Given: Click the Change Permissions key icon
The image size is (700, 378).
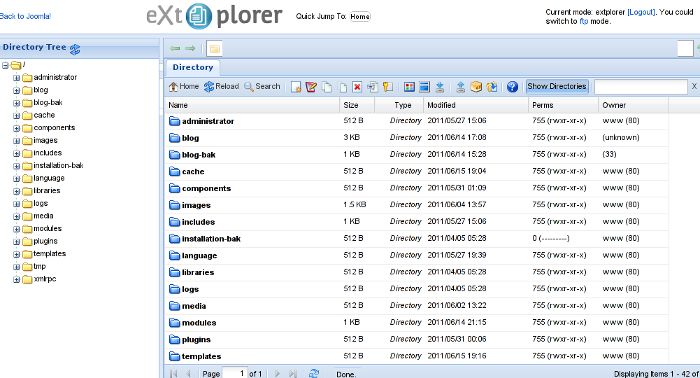Looking at the screenshot, I should point(388,87).
